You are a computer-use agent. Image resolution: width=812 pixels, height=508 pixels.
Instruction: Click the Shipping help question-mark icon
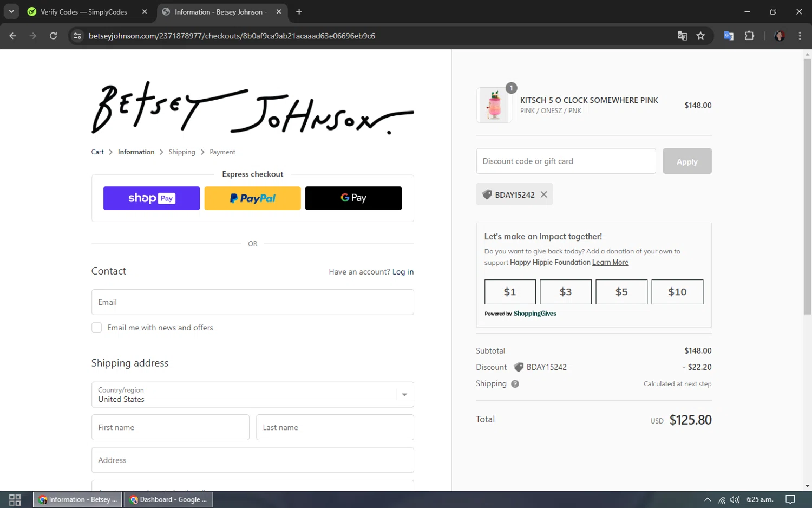(515, 384)
